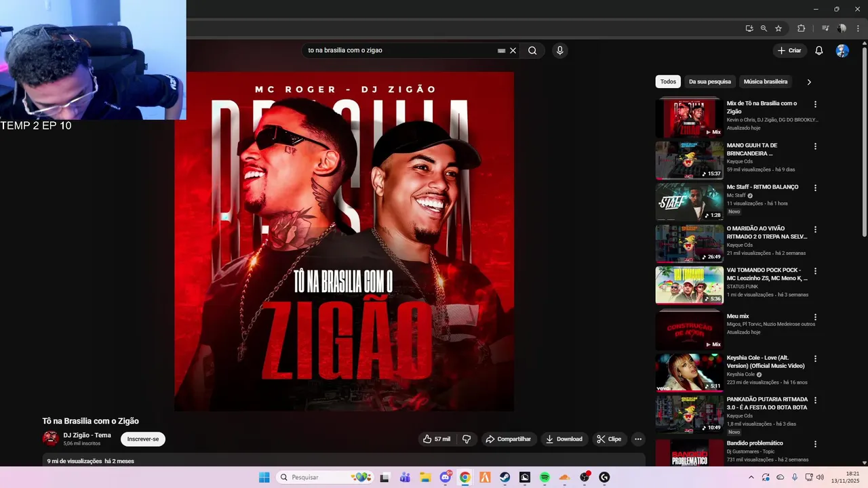Open more actions ellipsis below video

[638, 439]
